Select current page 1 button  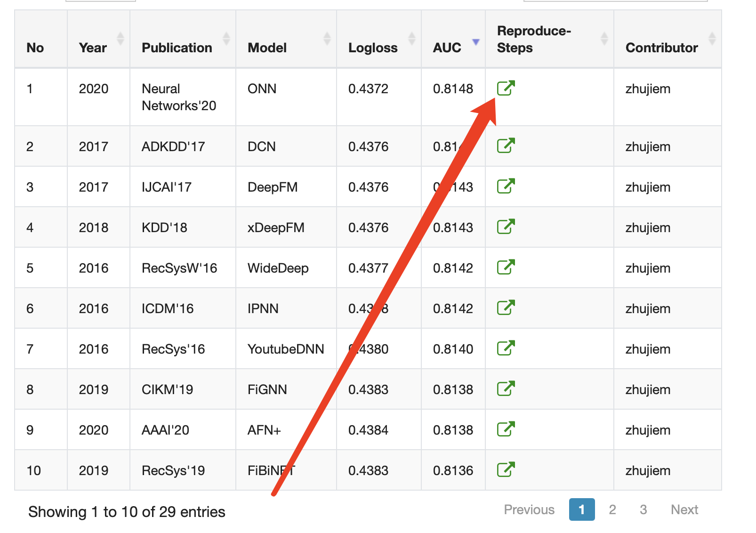pyautogui.click(x=582, y=509)
